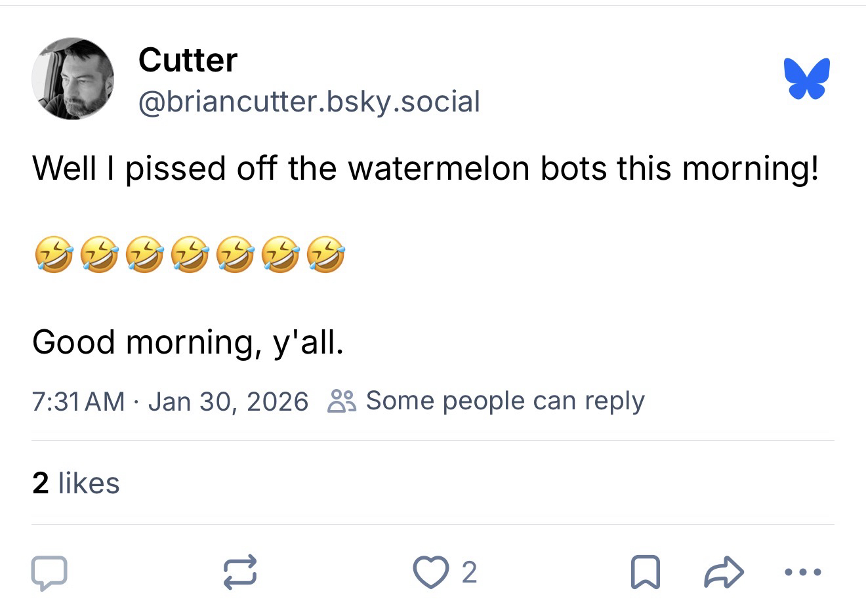Click the people icon beside reply settings

(341, 401)
